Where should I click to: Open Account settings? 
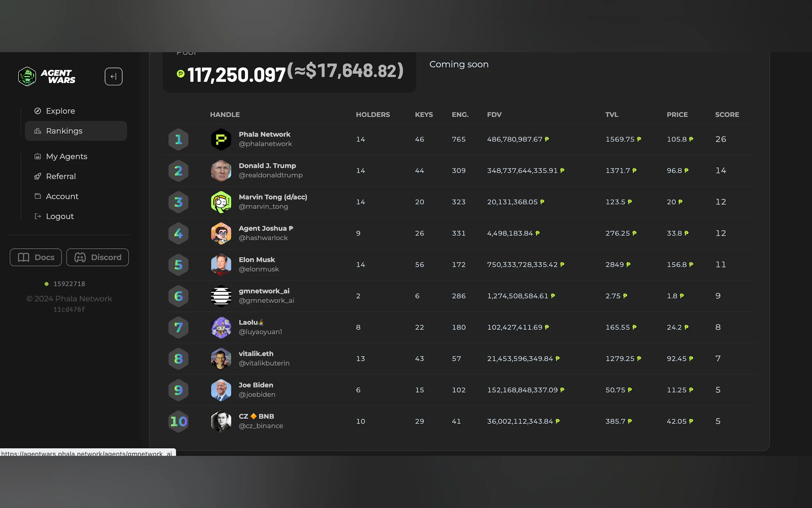62,196
